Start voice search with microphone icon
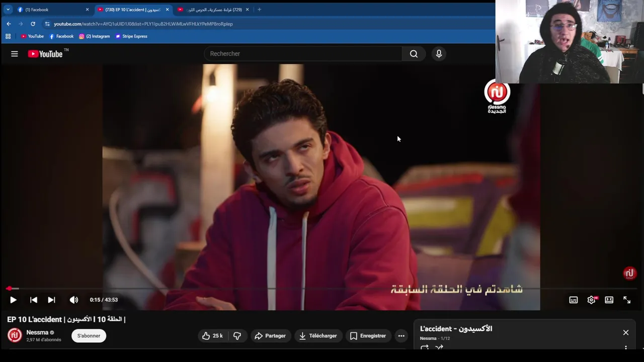This screenshot has width=644, height=362. point(439,54)
